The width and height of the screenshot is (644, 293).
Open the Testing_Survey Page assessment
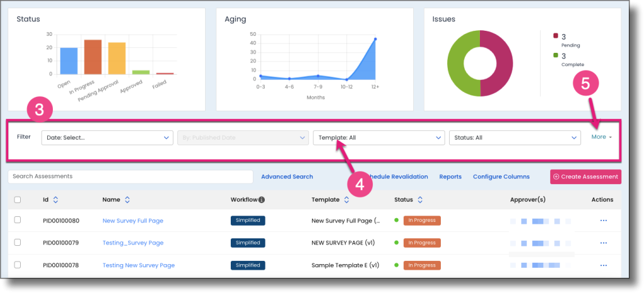133,243
